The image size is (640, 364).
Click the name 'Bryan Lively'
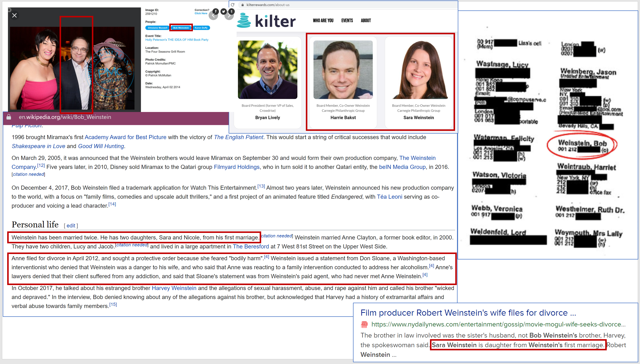click(268, 118)
